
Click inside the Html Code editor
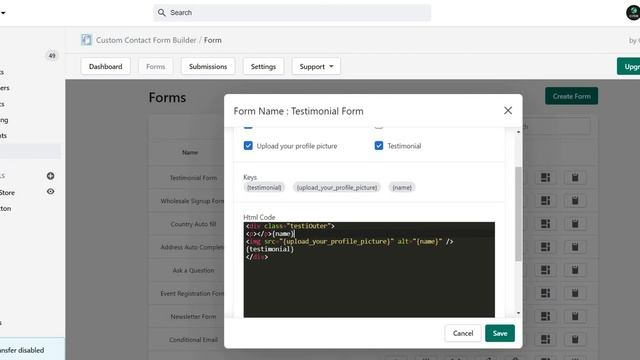[369, 269]
